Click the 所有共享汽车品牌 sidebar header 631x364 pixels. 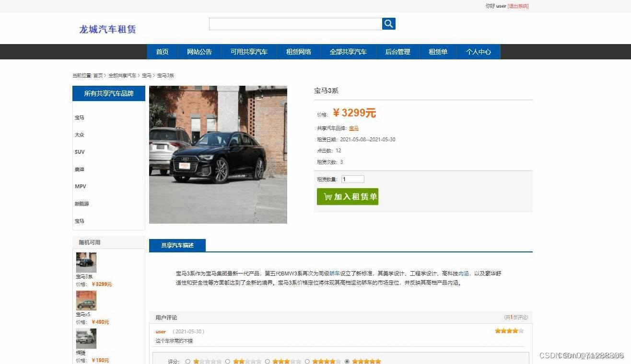pos(109,93)
